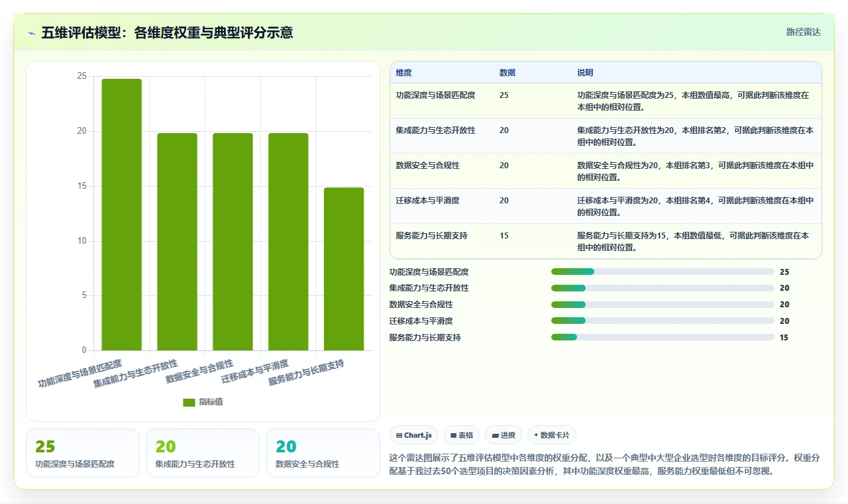Click the icon before the 五维评估模型 title
The image size is (848, 504).
[x=32, y=32]
